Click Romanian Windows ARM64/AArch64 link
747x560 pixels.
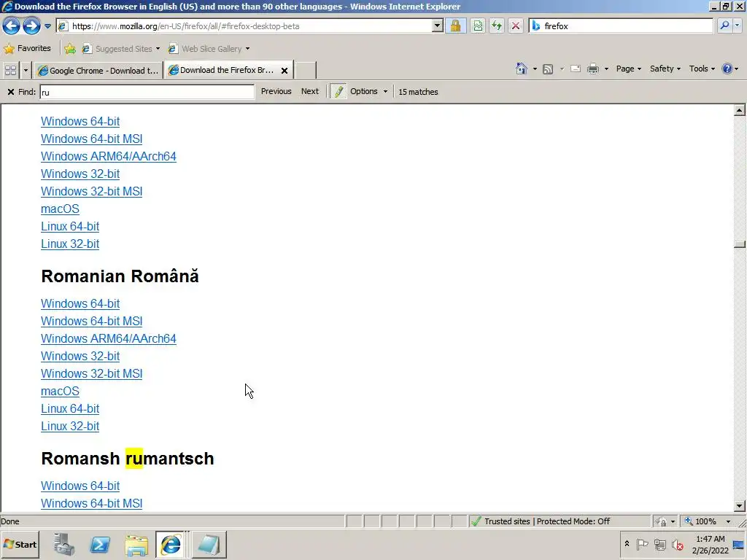point(109,338)
